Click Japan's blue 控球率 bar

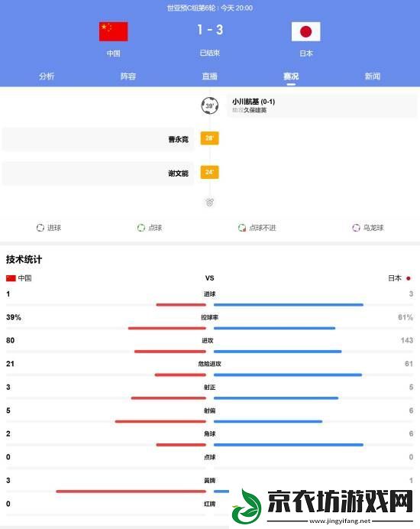[x=274, y=328]
